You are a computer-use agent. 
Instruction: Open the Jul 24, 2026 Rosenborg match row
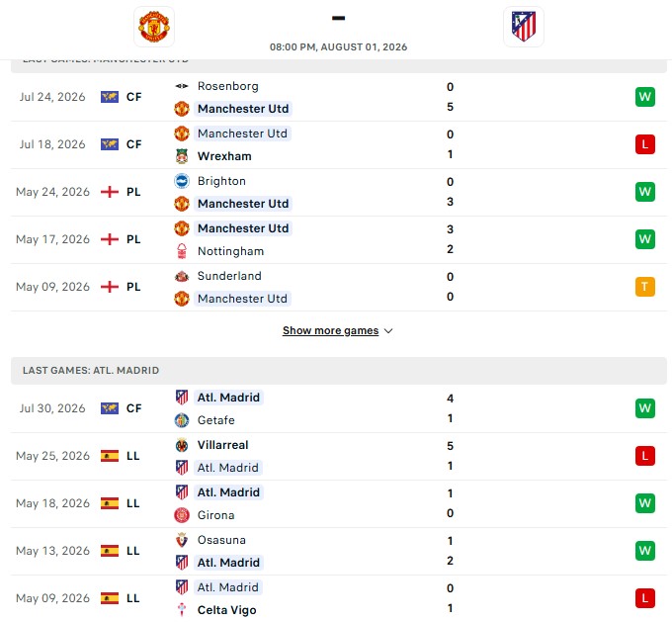pyautogui.click(x=339, y=97)
